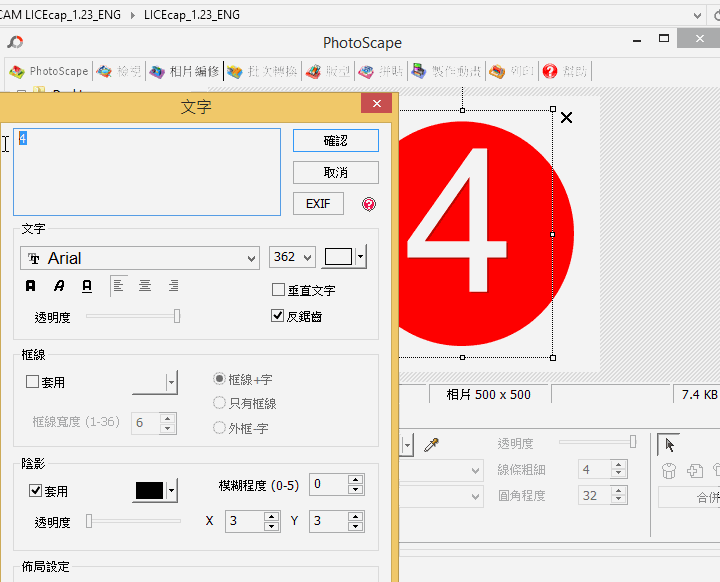The image size is (720, 582).
Task: Toggle underline text formatting icon
Action: point(87,286)
